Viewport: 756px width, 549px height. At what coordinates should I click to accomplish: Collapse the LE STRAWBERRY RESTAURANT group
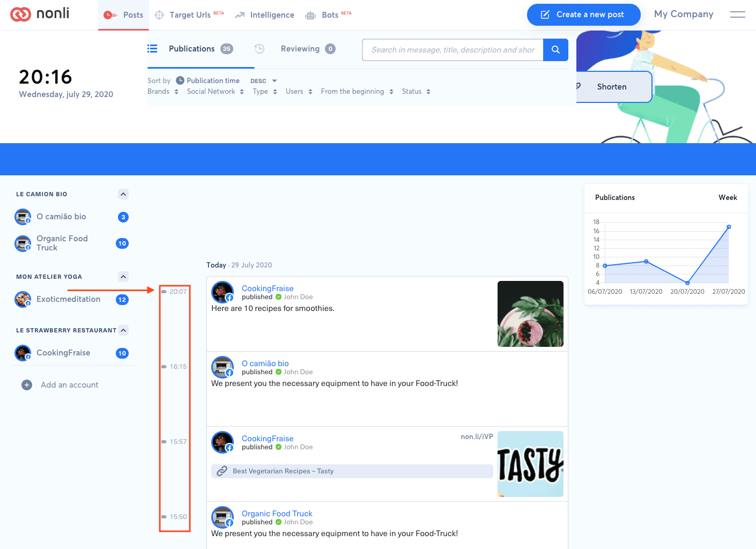(x=123, y=330)
